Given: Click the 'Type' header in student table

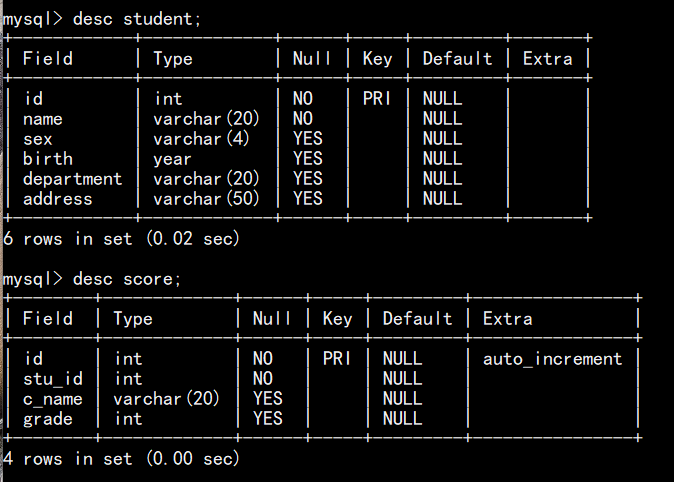Looking at the screenshot, I should coord(172,59).
